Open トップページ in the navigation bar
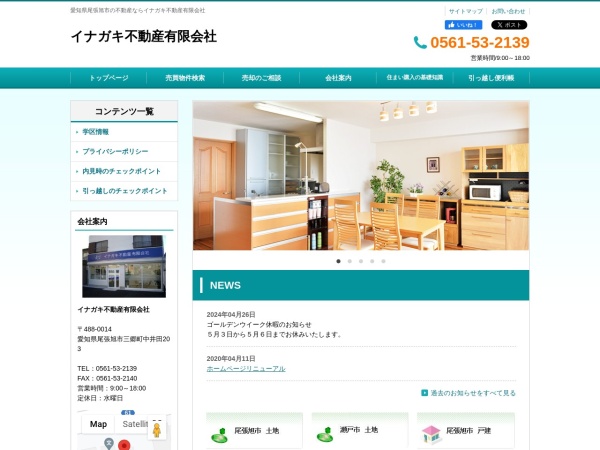 pos(109,78)
